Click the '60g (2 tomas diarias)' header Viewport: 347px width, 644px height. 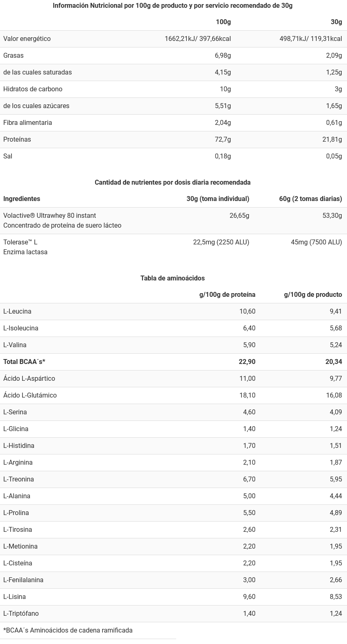[x=310, y=199]
